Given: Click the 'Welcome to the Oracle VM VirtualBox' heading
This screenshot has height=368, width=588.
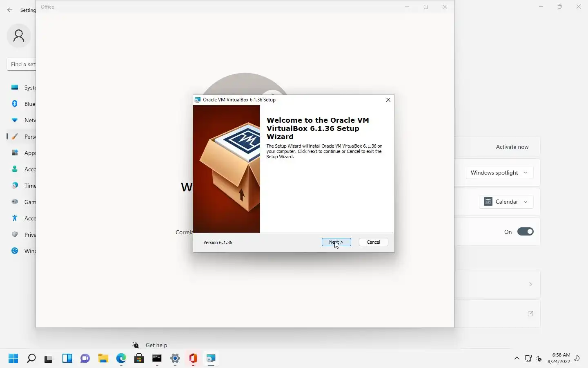Looking at the screenshot, I should click(x=318, y=128).
